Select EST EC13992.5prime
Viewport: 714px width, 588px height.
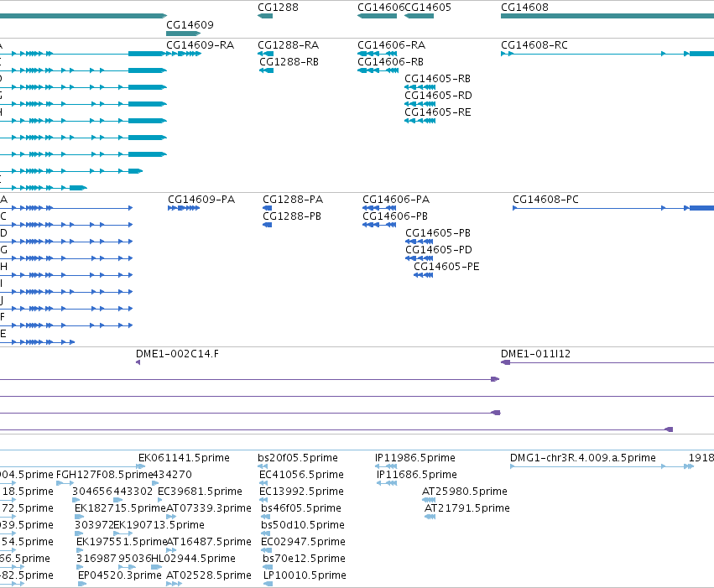tap(301, 492)
